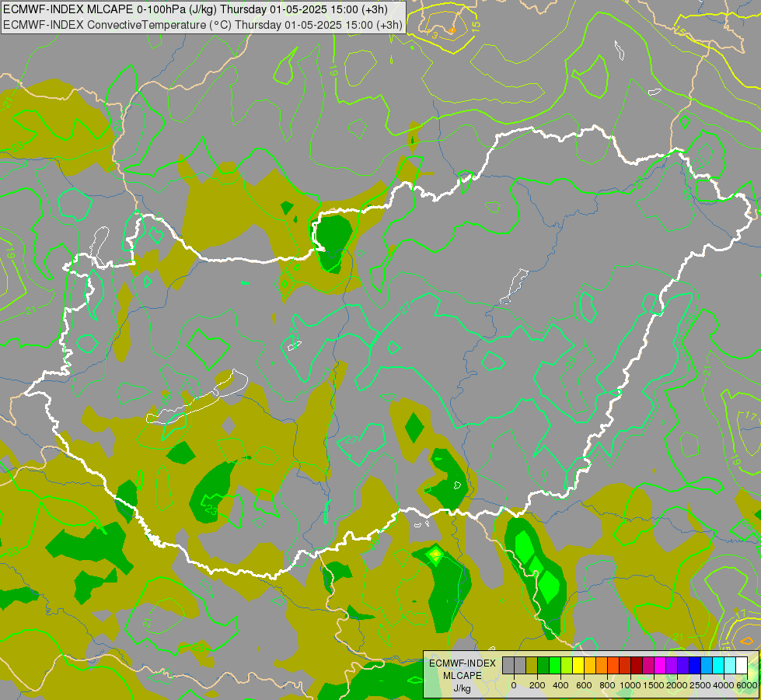
Task: Click the legend value 200
Action: (537, 685)
